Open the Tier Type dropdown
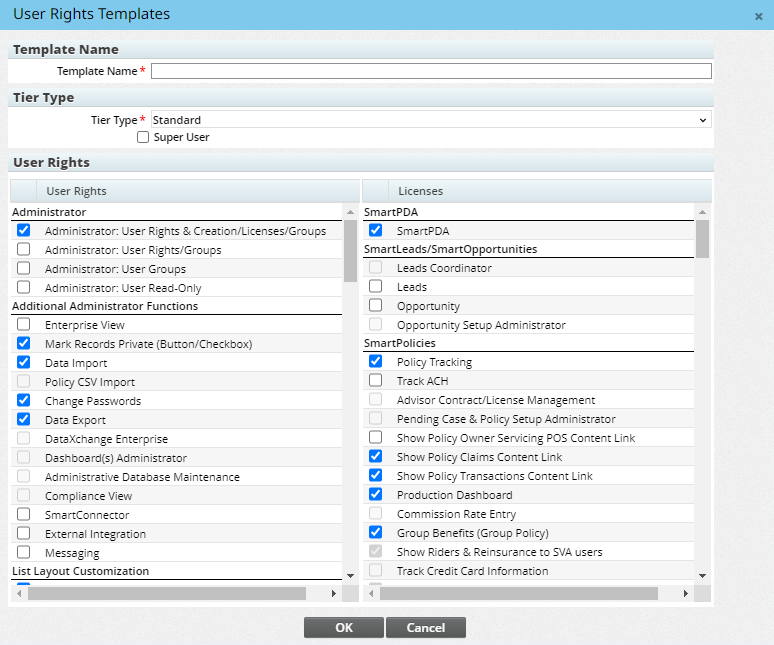This screenshot has height=645, width=774. [x=431, y=120]
